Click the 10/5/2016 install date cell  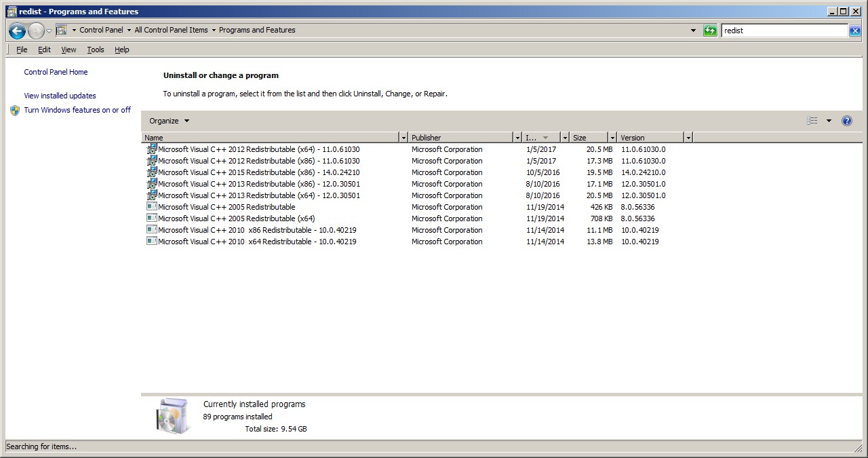(543, 172)
